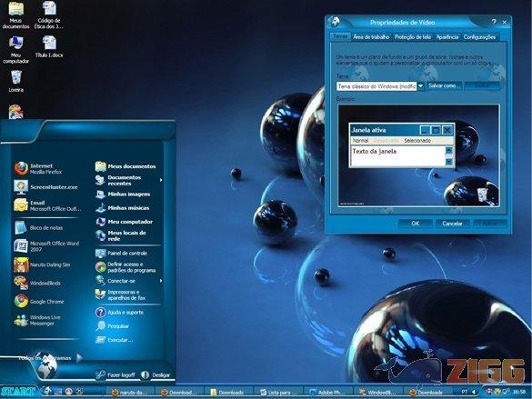
Task: Click Desligar button
Action: click(x=156, y=375)
